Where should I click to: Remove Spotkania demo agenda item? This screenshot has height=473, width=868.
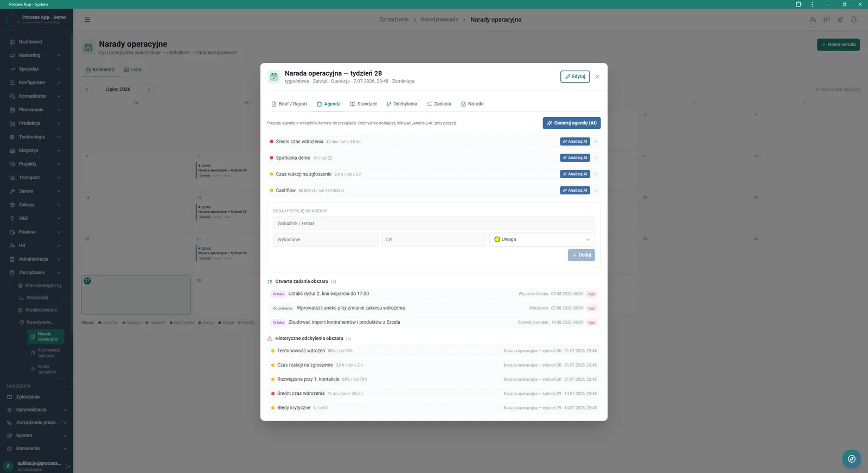point(595,158)
